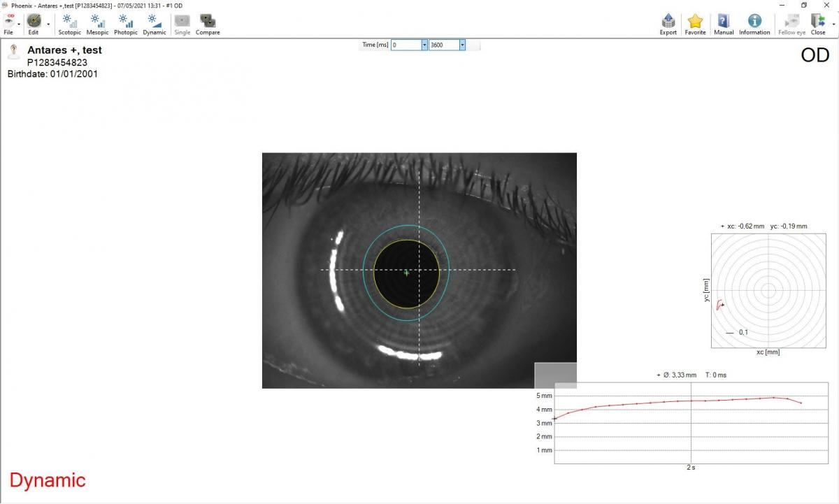
Task: Open the user Manual
Action: [x=724, y=24]
